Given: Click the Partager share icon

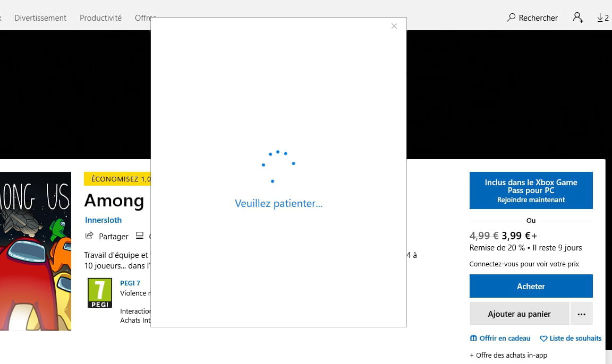Looking at the screenshot, I should point(89,236).
